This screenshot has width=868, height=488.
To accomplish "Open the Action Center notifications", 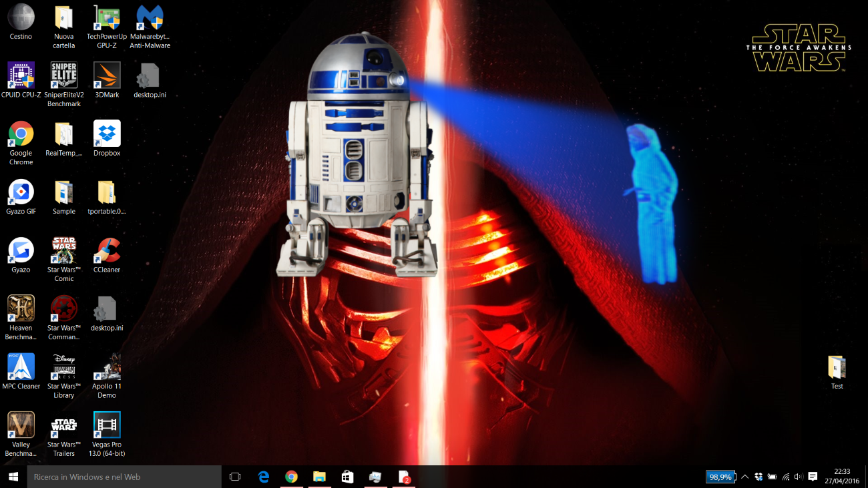I will pyautogui.click(x=813, y=477).
